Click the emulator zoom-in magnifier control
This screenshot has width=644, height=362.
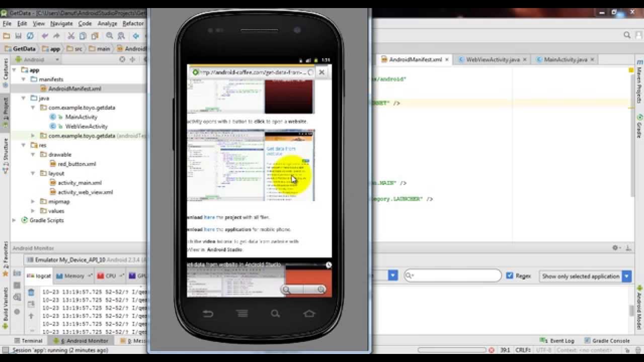coord(321,290)
